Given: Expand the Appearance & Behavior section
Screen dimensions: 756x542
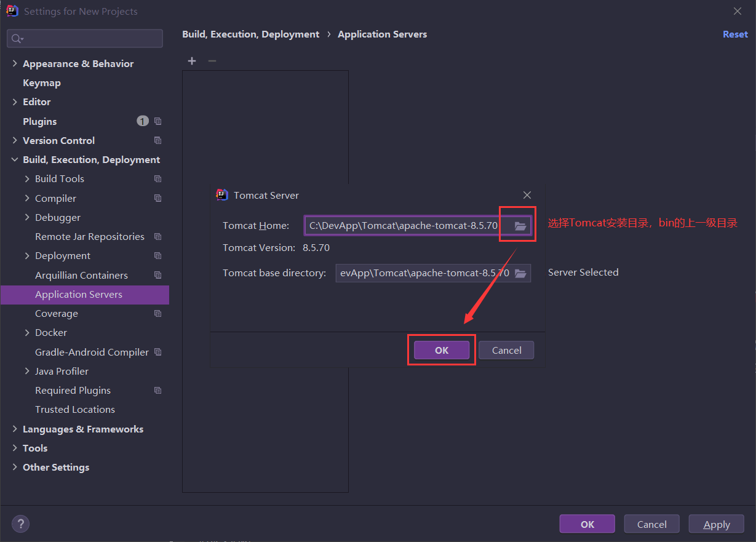Looking at the screenshot, I should [x=15, y=64].
